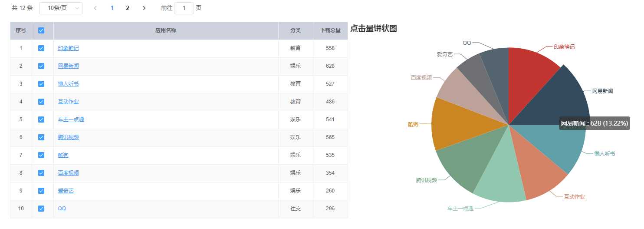The width and height of the screenshot is (644, 229).
Task: Click the 354 download count cell
Action: pyautogui.click(x=330, y=173)
